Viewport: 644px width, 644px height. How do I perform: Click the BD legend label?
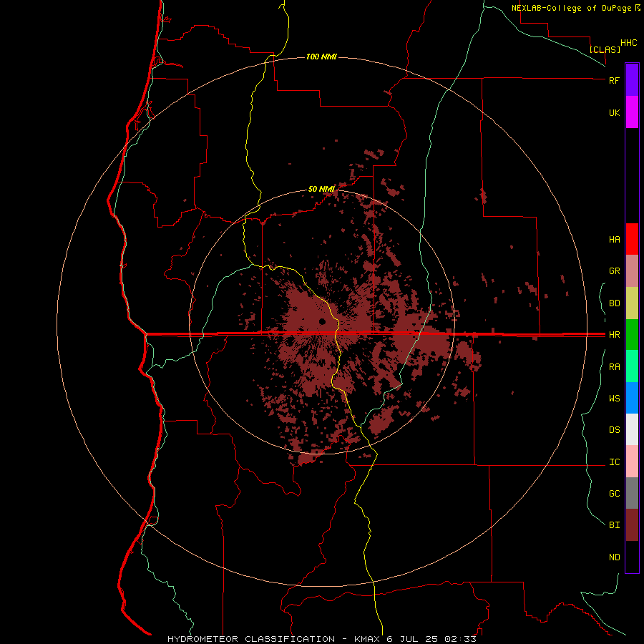[614, 303]
